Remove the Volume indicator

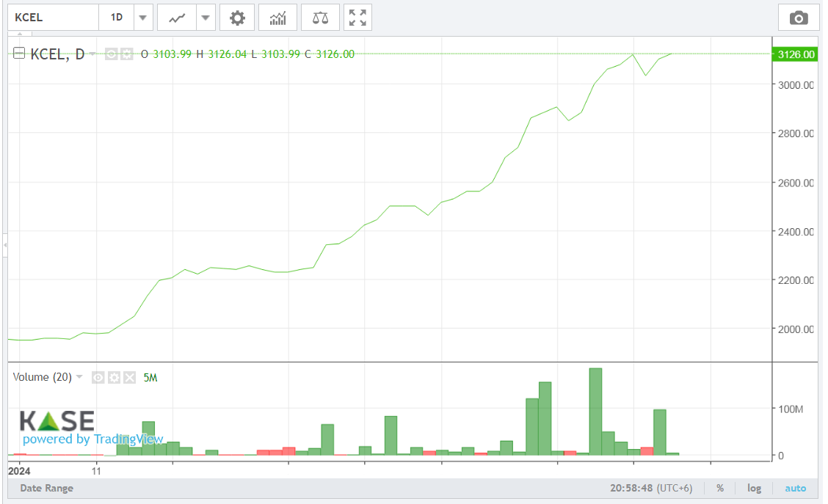(129, 378)
